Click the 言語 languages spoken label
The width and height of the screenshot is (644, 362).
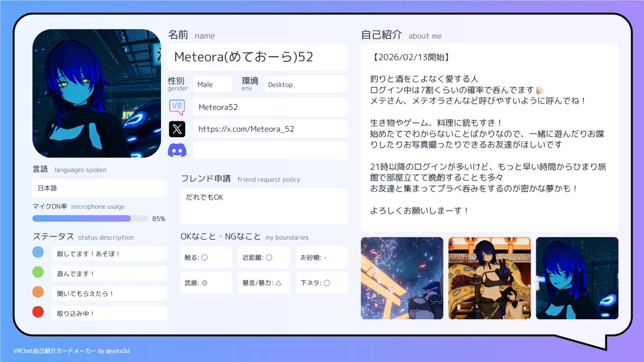click(x=70, y=169)
